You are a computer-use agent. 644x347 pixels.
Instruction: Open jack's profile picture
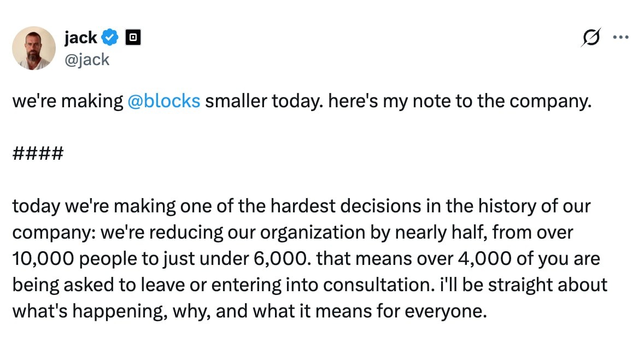tap(34, 48)
